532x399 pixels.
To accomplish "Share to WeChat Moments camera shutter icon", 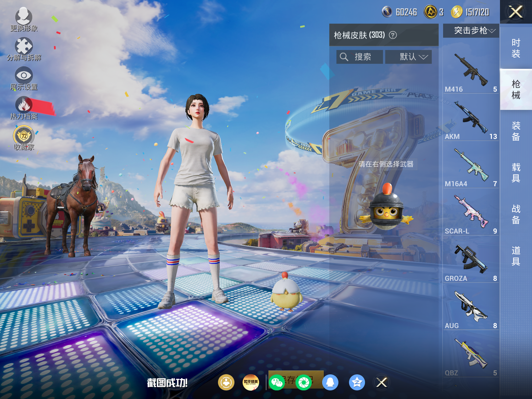I will (x=304, y=382).
